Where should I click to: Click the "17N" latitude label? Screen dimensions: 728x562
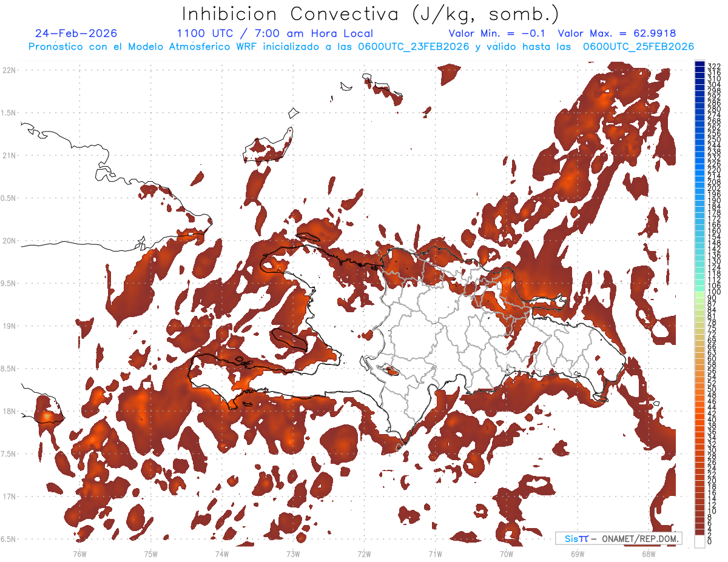pos(9,497)
